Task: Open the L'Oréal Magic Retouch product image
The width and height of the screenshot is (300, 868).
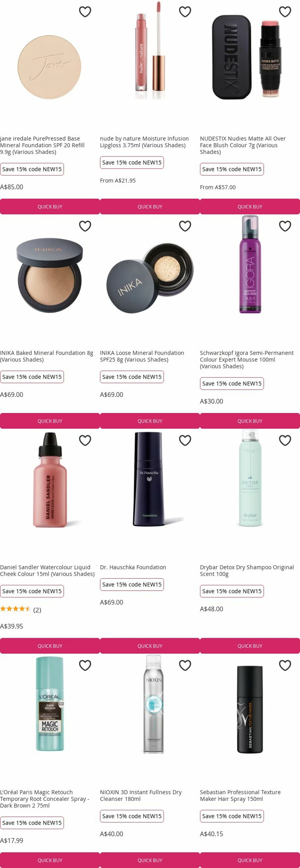Action: click(50, 704)
